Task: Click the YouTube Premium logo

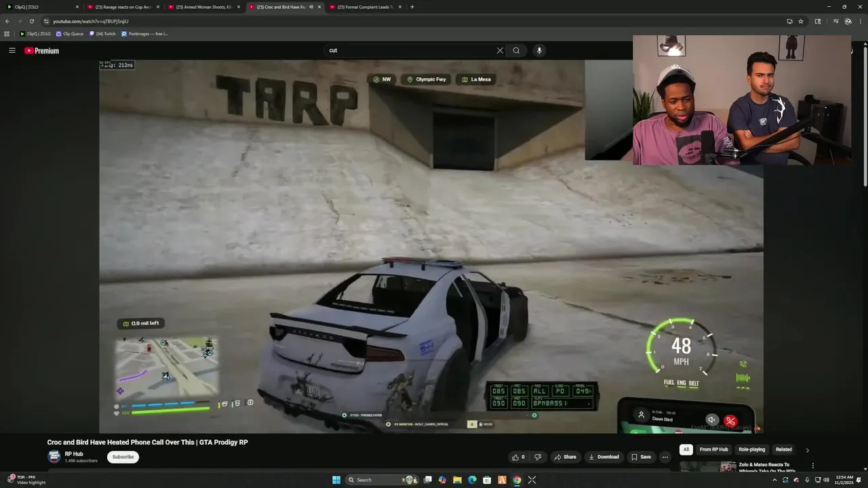Action: (x=41, y=51)
